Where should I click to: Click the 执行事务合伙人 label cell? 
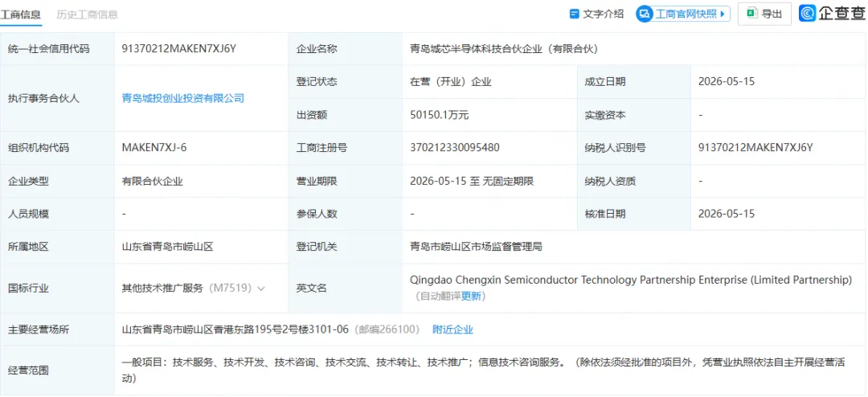(x=57, y=98)
